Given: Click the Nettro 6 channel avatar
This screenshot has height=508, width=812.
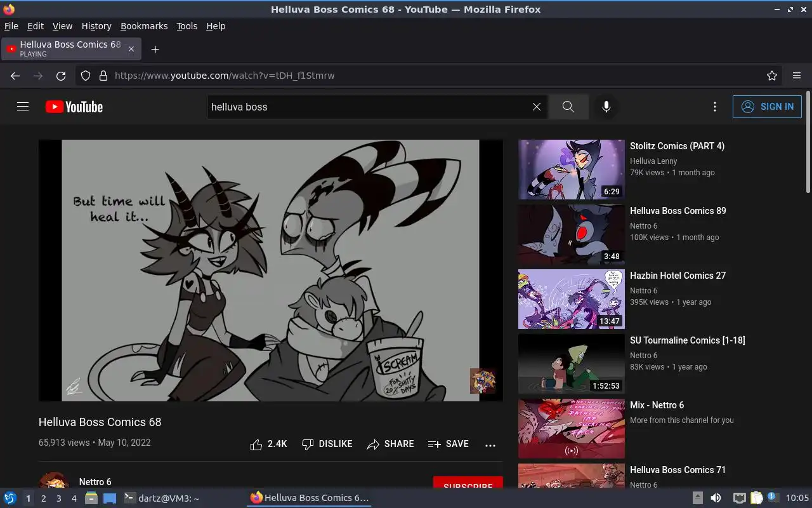Looking at the screenshot, I should [54, 481].
